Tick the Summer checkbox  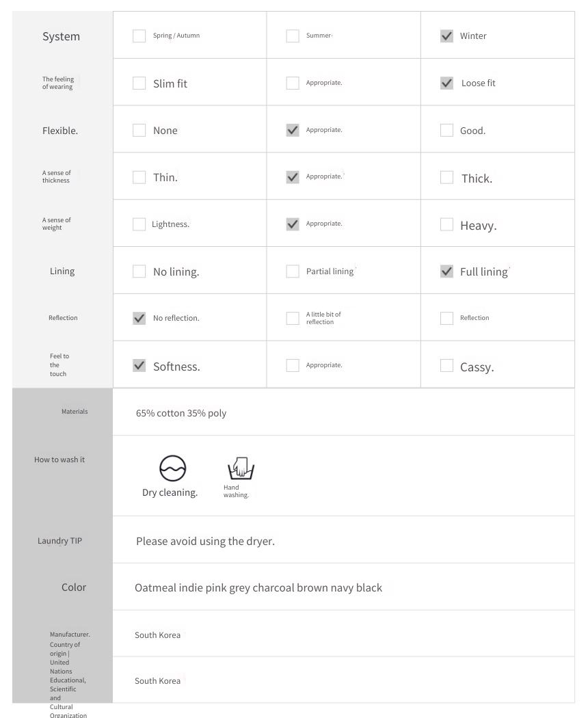coord(293,36)
